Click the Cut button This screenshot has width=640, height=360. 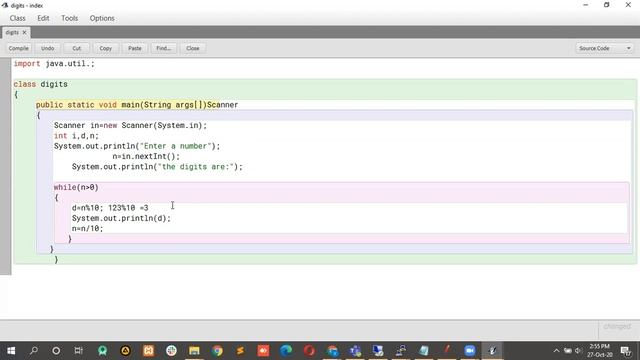77,48
